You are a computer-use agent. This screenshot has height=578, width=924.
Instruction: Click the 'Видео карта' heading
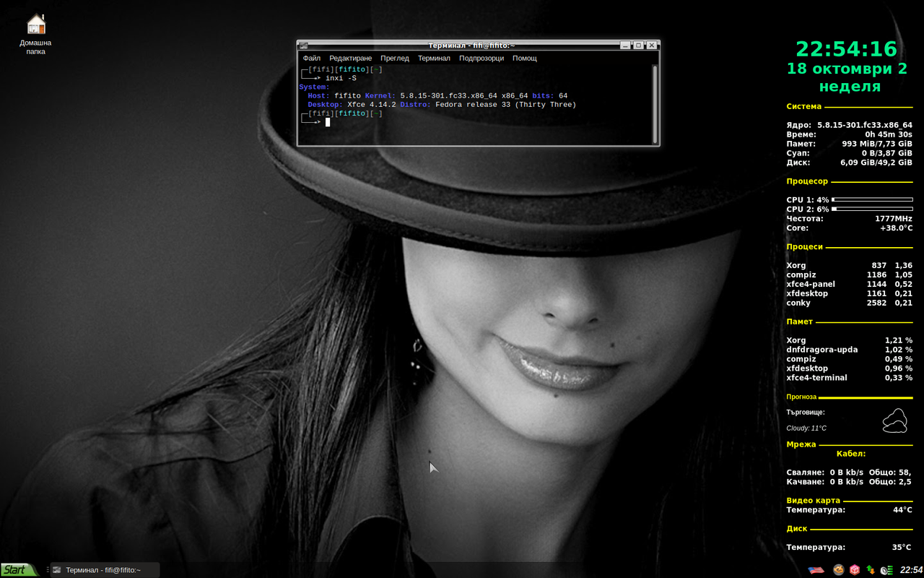point(813,500)
